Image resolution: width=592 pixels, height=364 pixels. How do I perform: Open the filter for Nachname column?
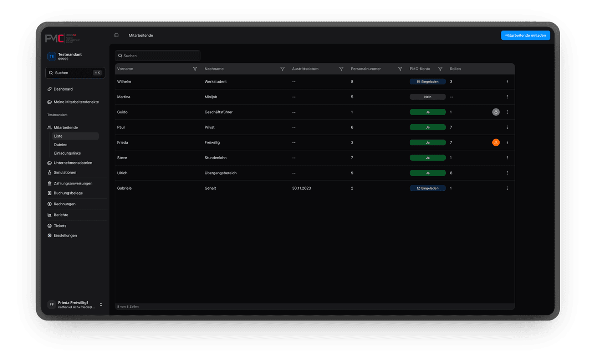tap(282, 69)
